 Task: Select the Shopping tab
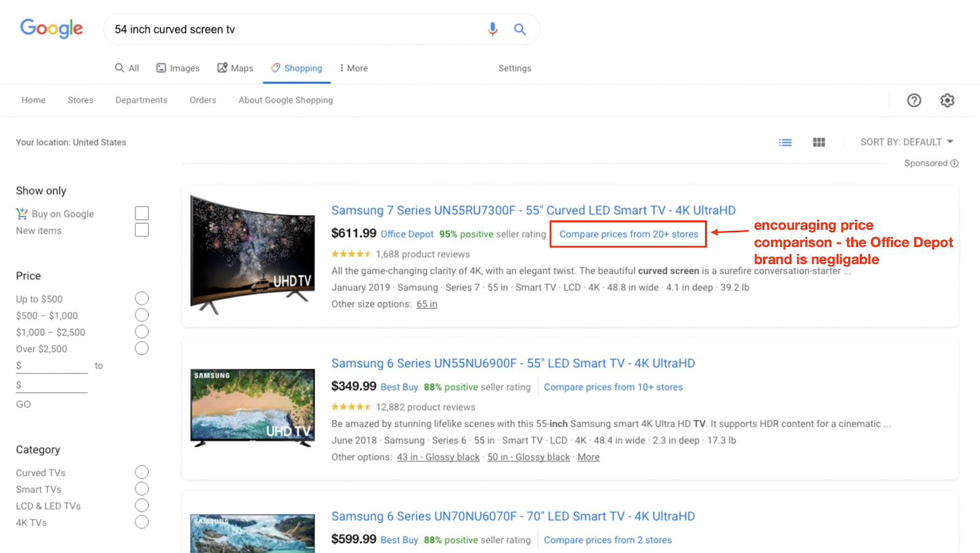(x=296, y=68)
